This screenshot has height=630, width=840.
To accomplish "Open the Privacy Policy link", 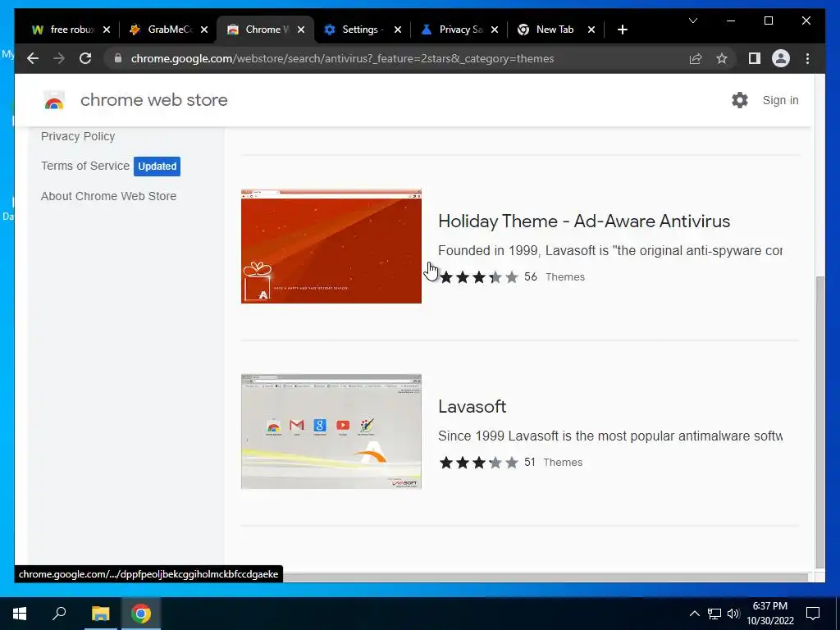I will click(78, 136).
